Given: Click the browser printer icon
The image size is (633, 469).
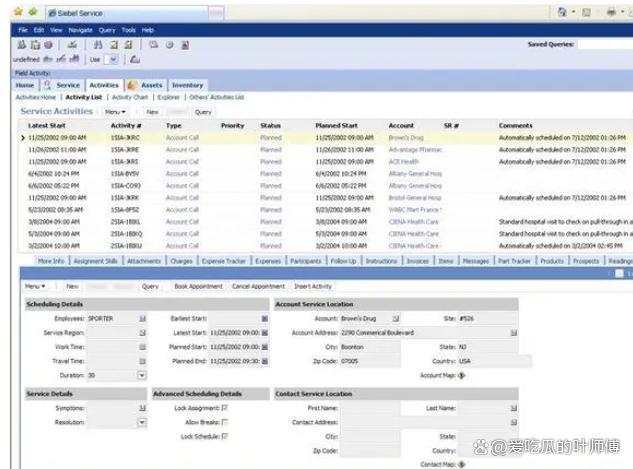Looking at the screenshot, I should 611,12.
